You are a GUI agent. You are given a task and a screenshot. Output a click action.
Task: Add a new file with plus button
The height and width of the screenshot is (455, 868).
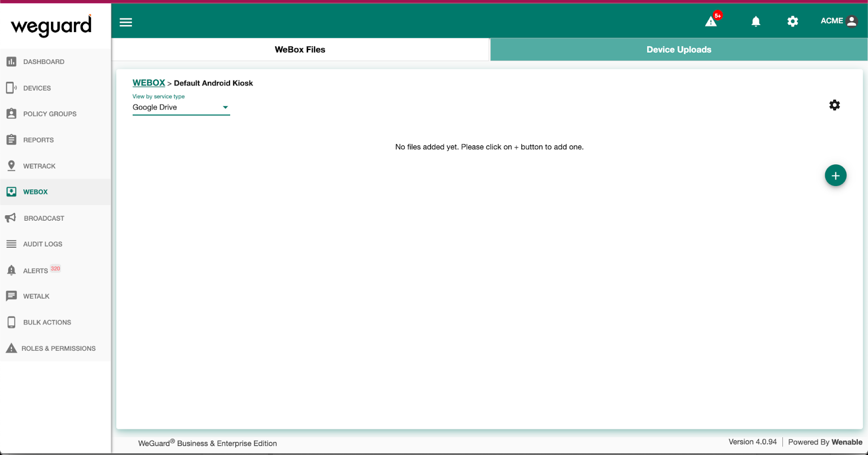pos(835,175)
